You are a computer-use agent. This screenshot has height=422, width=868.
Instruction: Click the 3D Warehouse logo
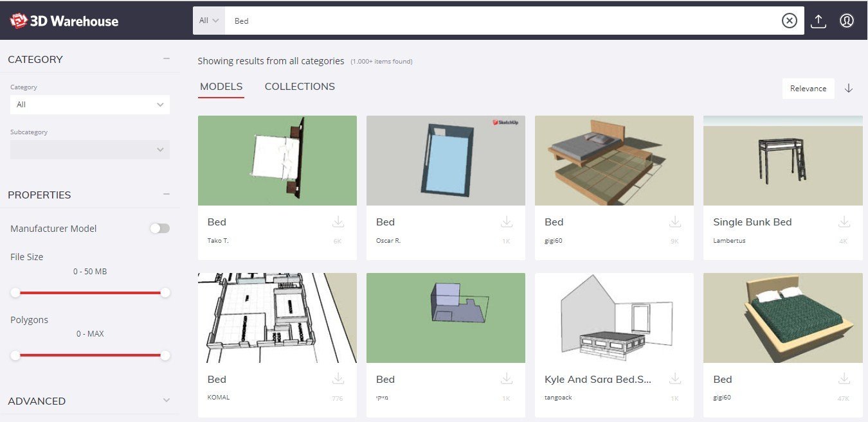[x=64, y=21]
